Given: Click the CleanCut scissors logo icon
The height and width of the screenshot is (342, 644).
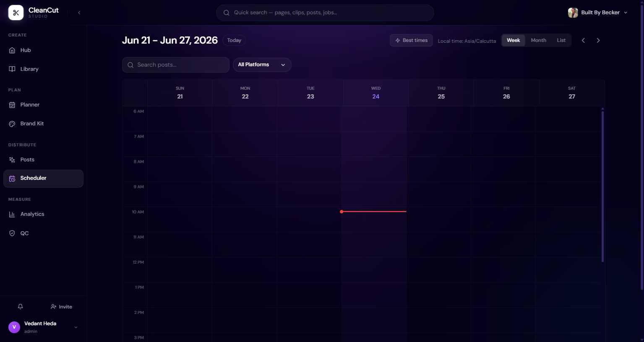Looking at the screenshot, I should pos(16,13).
